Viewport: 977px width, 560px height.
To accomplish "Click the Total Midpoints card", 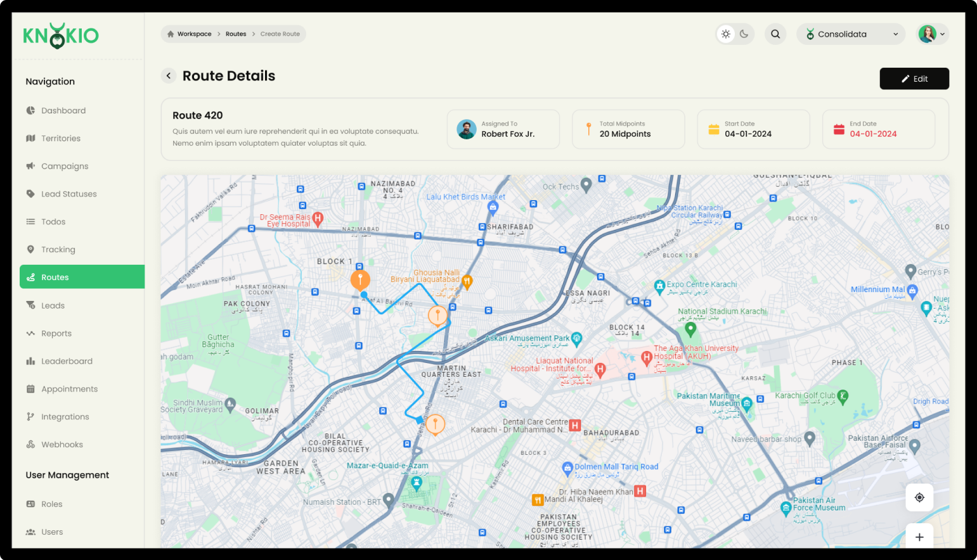I will (x=628, y=129).
